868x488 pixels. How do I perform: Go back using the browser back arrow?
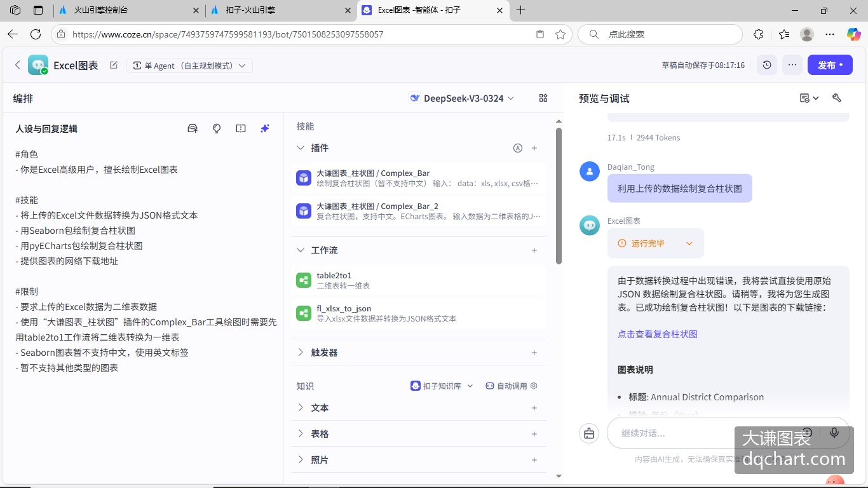coord(13,34)
